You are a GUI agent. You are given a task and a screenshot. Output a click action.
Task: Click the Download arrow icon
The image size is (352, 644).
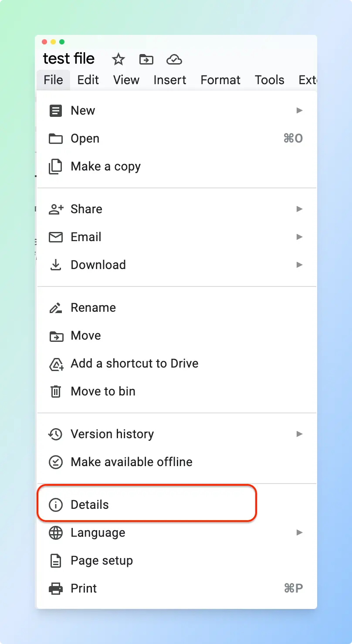55,265
